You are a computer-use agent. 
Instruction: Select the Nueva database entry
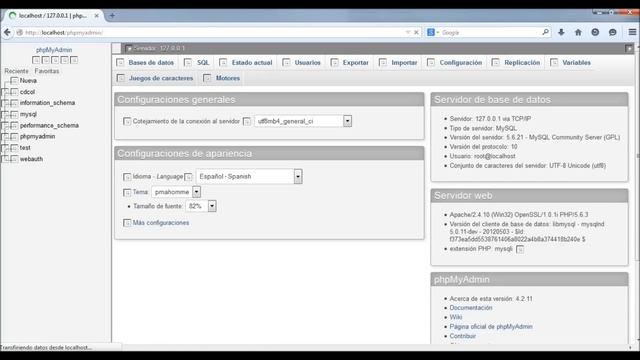click(x=28, y=81)
